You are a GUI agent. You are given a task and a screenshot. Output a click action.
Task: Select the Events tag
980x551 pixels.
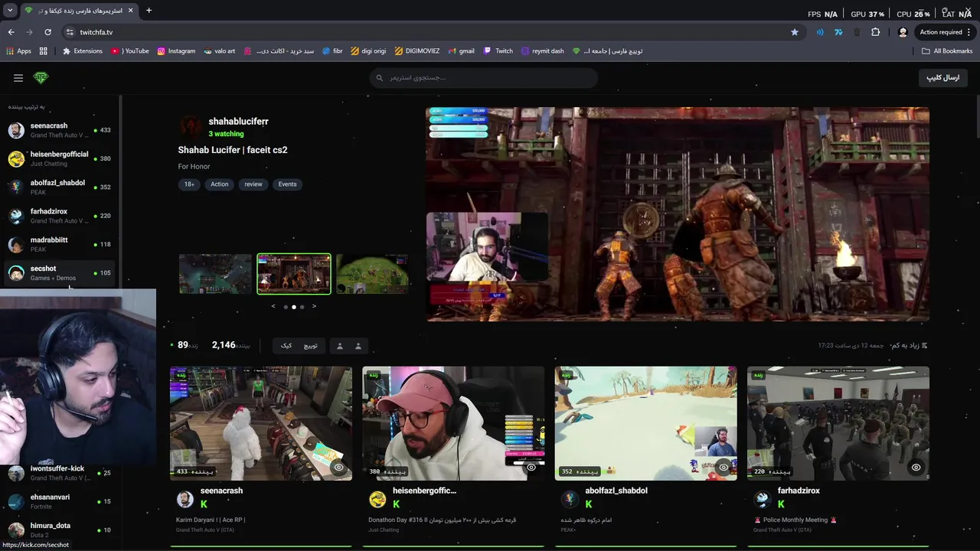287,184
